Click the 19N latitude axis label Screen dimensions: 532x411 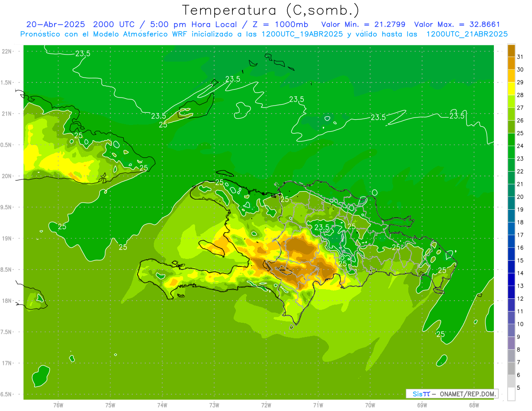[x=7, y=239]
